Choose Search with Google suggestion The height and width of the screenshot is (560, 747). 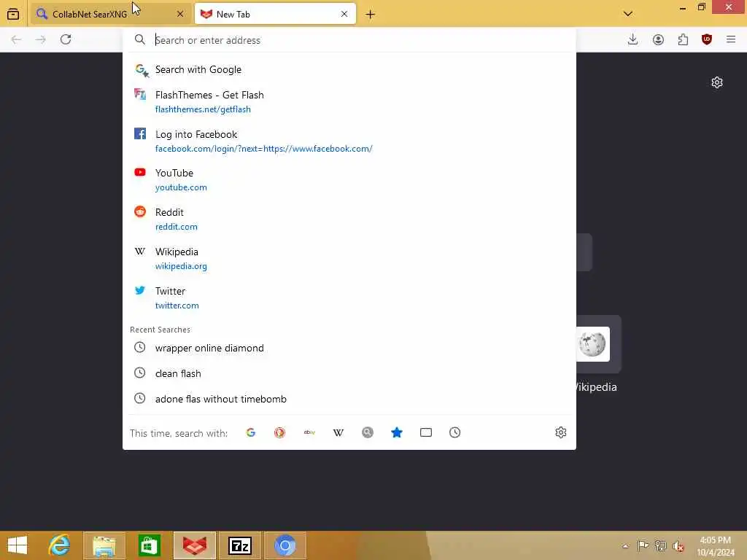[x=349, y=69]
